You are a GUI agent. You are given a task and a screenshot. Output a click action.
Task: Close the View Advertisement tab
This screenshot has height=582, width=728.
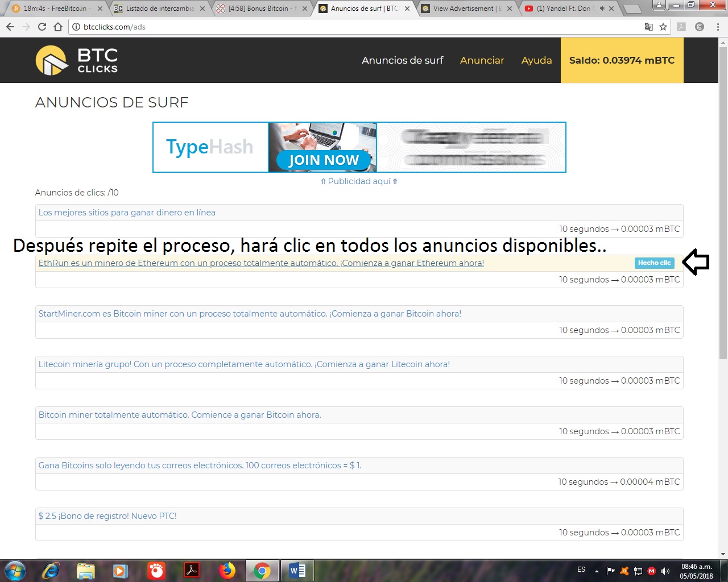coord(510,9)
